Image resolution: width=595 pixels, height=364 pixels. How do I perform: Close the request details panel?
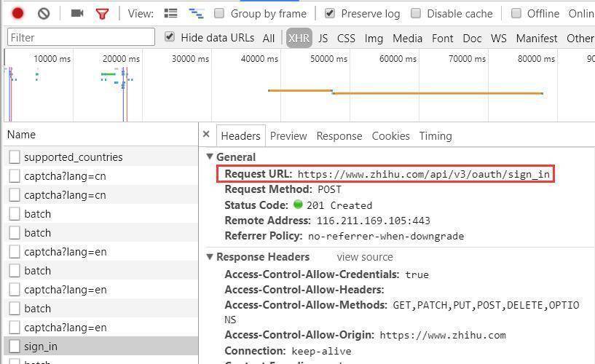click(x=206, y=134)
